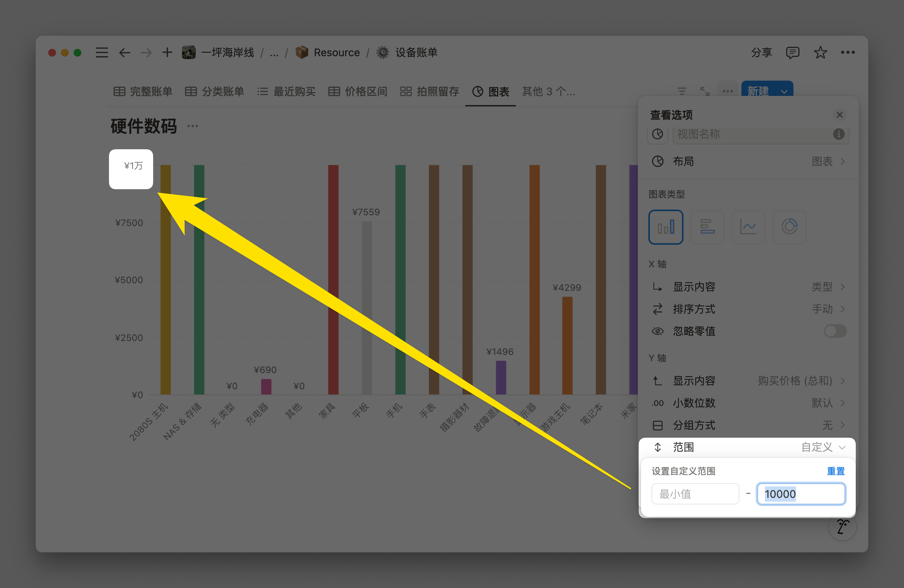Expand the 排序方式 手动 option

point(827,309)
